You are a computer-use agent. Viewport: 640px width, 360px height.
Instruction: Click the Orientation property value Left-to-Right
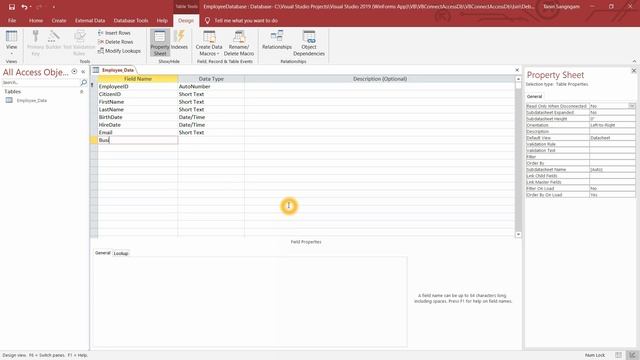(x=612, y=125)
